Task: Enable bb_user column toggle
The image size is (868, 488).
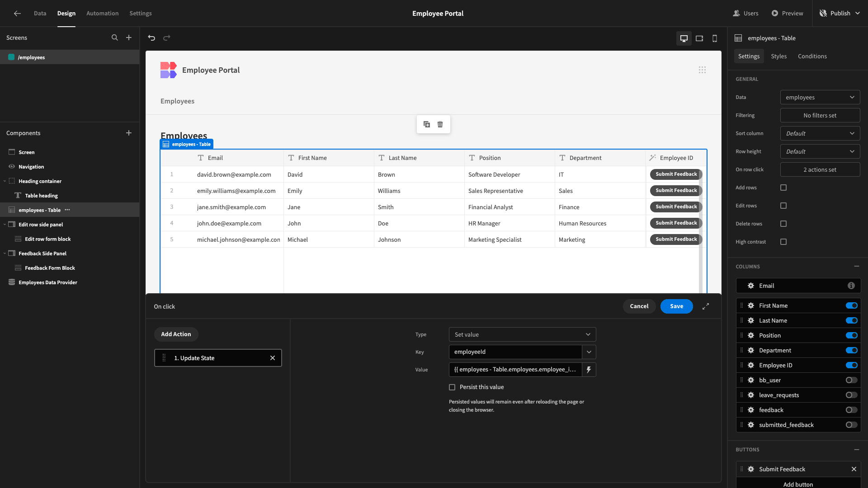Action: tap(852, 380)
